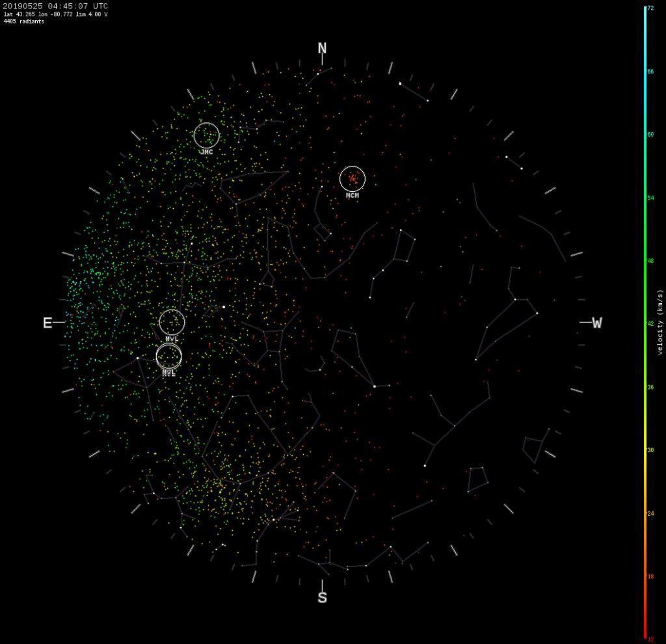
Task: Click the lower MVL radiant circle
Action: click(x=170, y=356)
